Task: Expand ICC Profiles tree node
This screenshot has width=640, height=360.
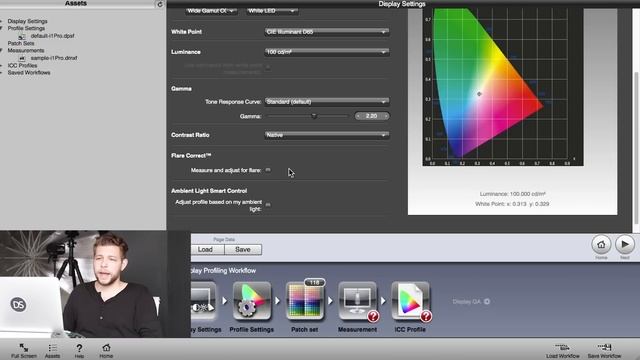Action: tap(2, 65)
